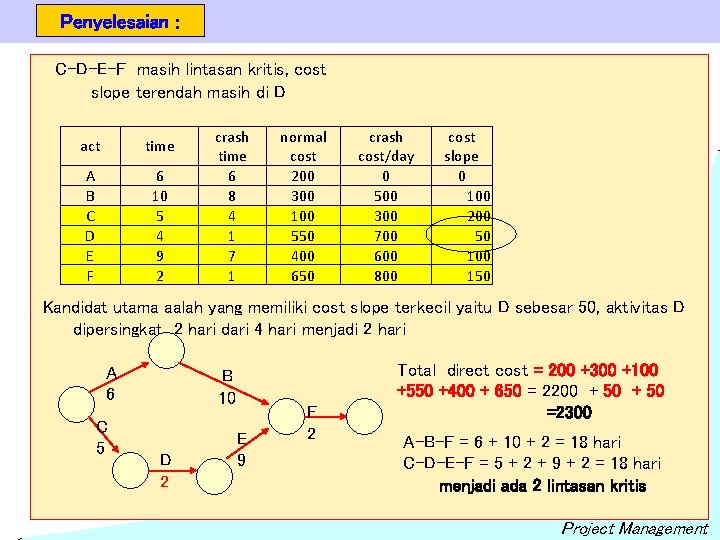This screenshot has width=720, height=540.
Task: Click the "crash time" column header
Action: click(232, 146)
